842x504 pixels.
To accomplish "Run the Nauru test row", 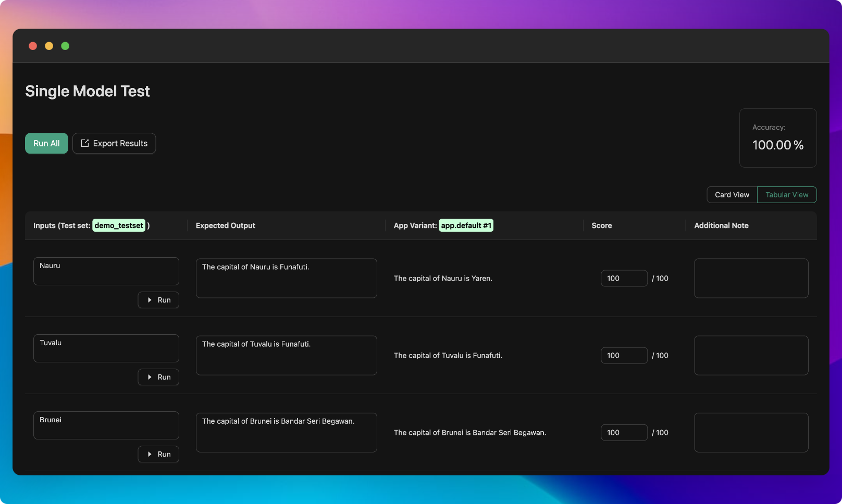I will (x=158, y=300).
